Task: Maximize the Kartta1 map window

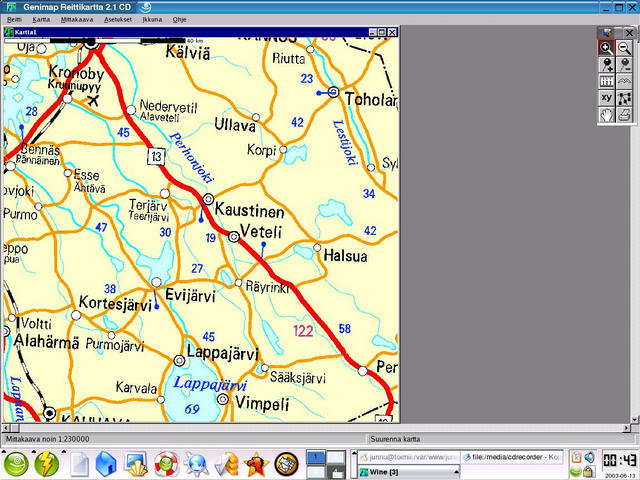Action: pos(382,32)
